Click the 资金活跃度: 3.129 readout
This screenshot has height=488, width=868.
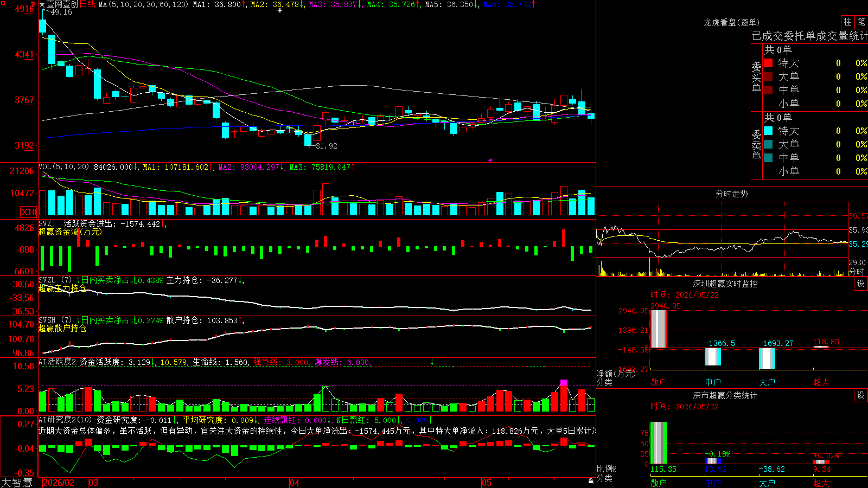coord(114,362)
